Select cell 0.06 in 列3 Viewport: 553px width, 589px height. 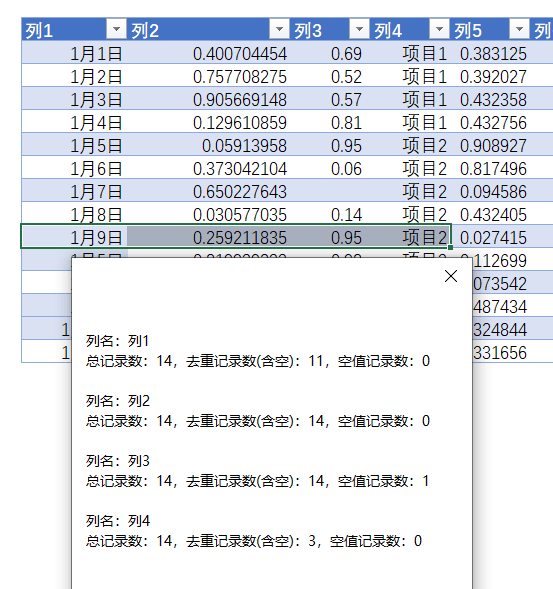point(330,168)
